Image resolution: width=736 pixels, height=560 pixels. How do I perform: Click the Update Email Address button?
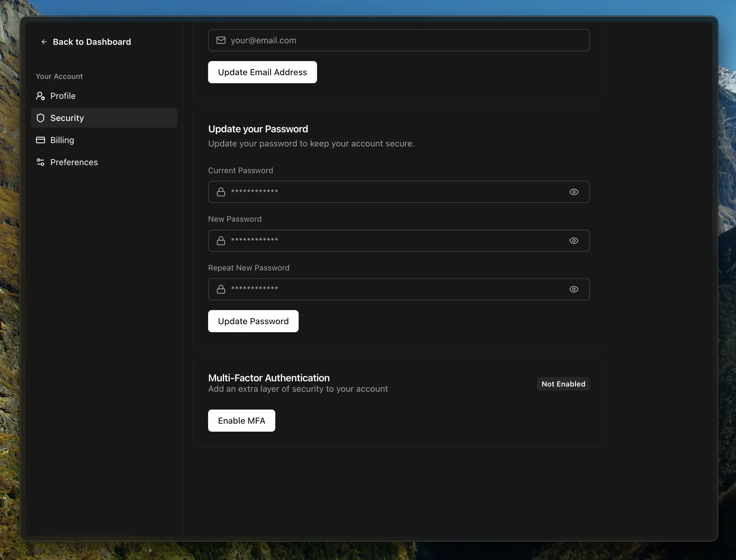[262, 72]
